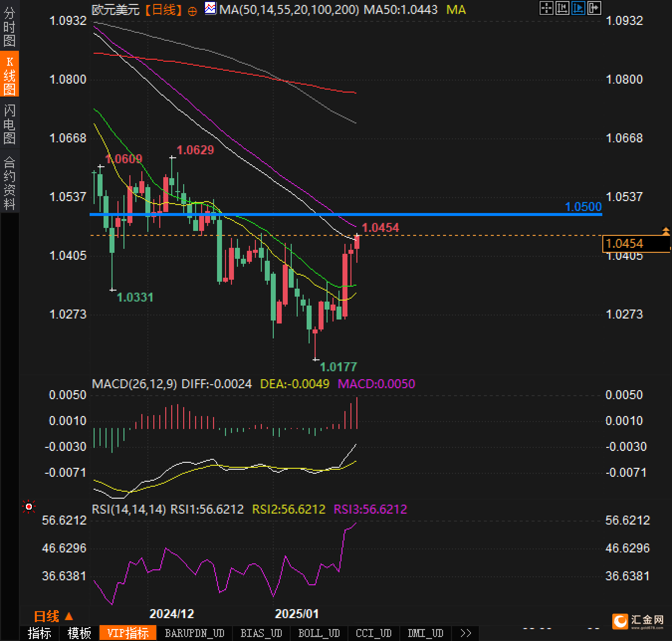Click the RSI(14,14,14) indicator label

pyautogui.click(x=129, y=509)
